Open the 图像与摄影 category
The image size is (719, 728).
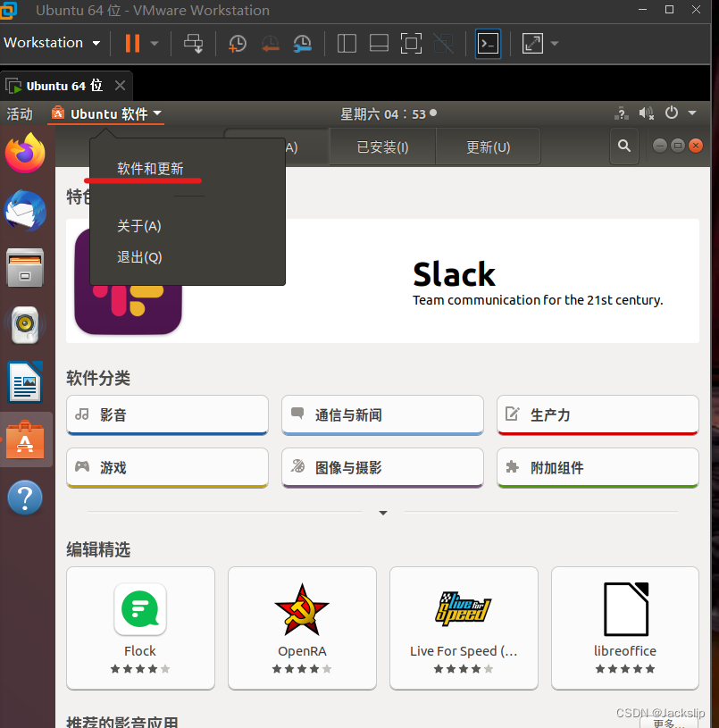(x=382, y=467)
